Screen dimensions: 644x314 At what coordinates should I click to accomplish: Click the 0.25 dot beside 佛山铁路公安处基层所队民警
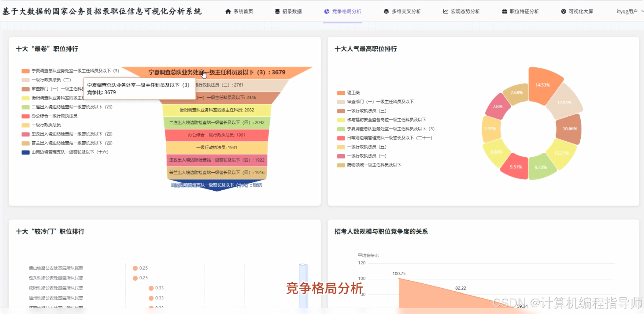135,268
